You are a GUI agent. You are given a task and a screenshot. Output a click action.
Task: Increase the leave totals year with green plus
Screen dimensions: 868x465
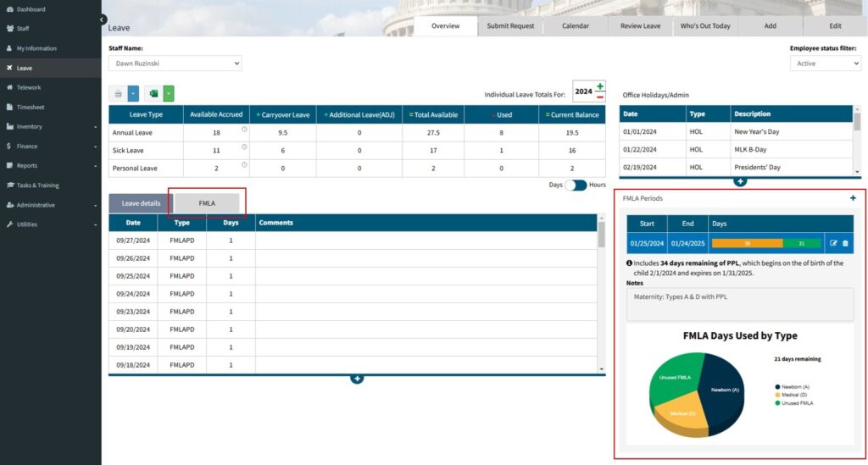600,86
